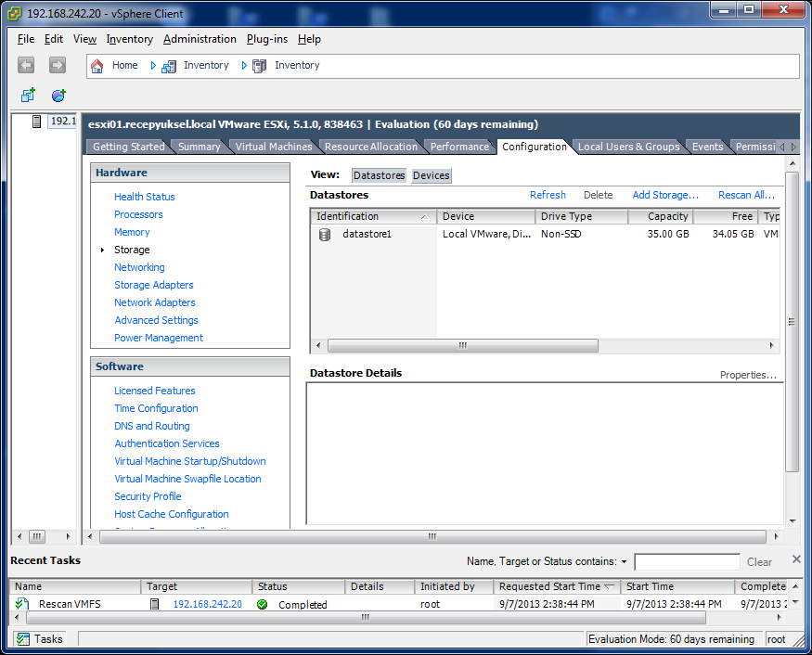Open the Plug-ins menu
This screenshot has height=655, width=812.
266,39
